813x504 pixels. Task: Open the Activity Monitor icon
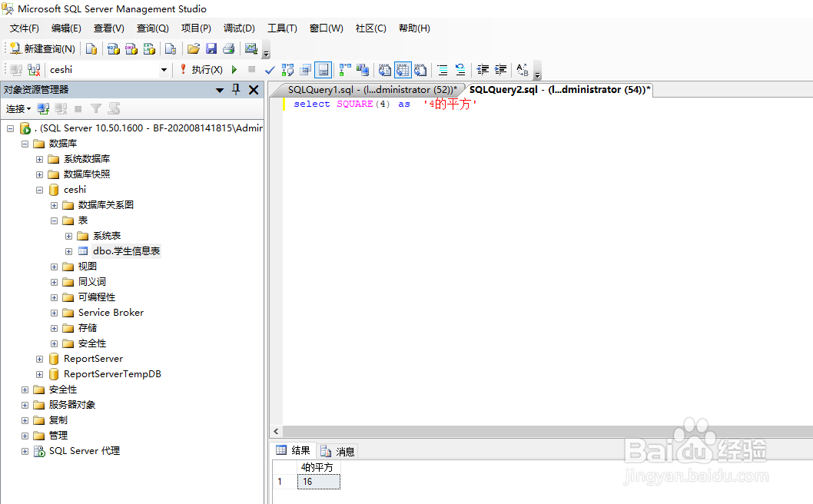click(251, 48)
